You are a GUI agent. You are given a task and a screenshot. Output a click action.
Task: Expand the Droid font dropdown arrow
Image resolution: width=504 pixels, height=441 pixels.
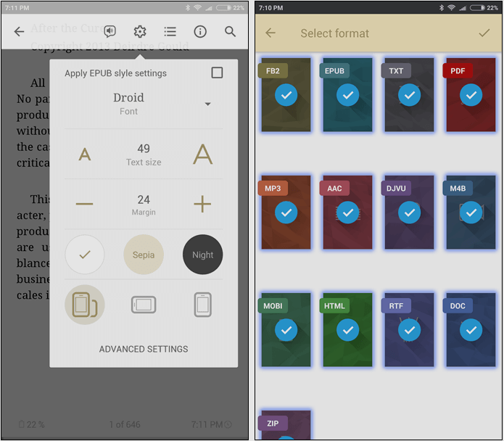(x=208, y=104)
